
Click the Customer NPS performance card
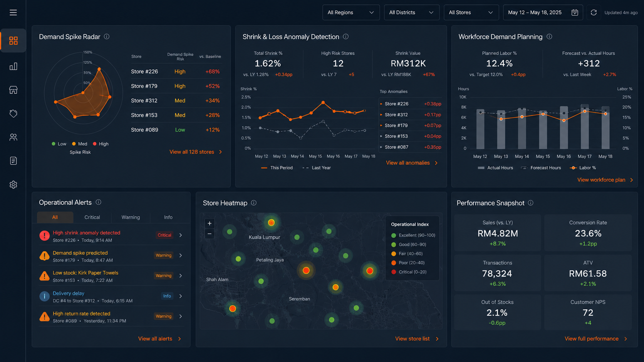(x=588, y=312)
